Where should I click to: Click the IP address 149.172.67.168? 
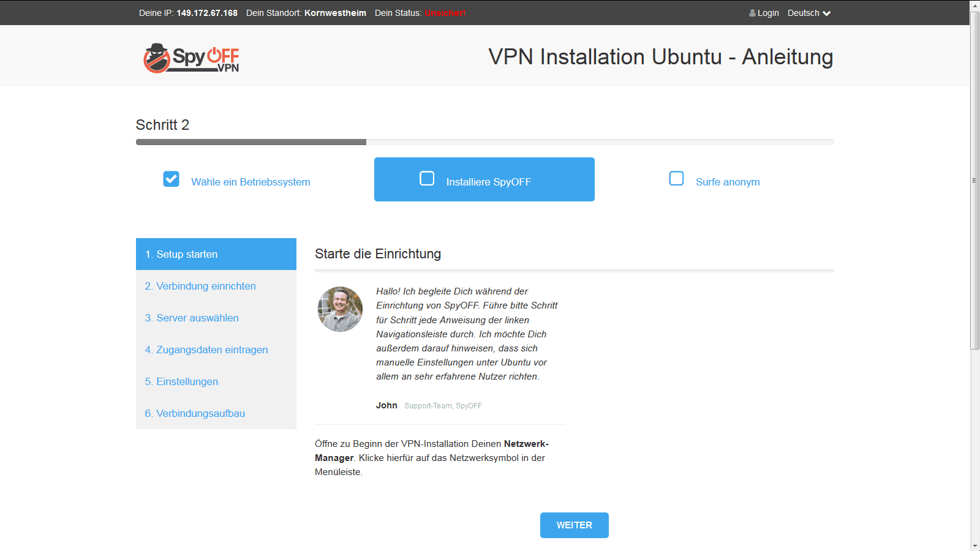pos(207,13)
